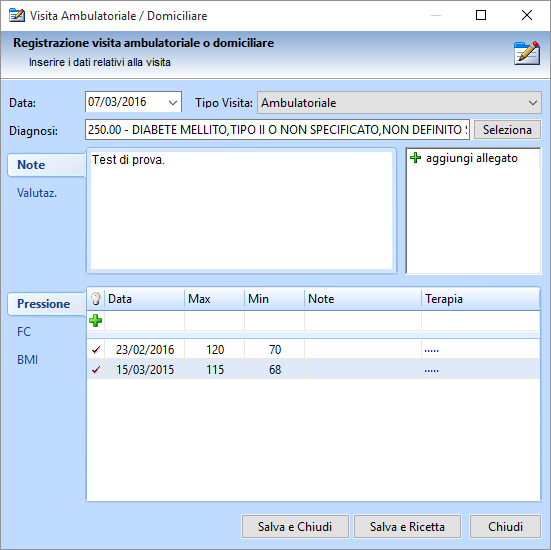The width and height of the screenshot is (551, 550).
Task: Select the Pressione tab
Action: click(47, 304)
